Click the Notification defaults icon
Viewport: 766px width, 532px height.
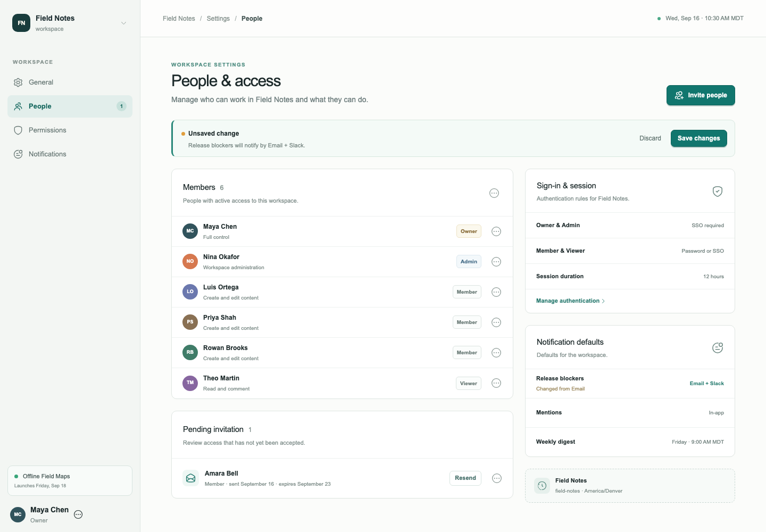coord(718,348)
